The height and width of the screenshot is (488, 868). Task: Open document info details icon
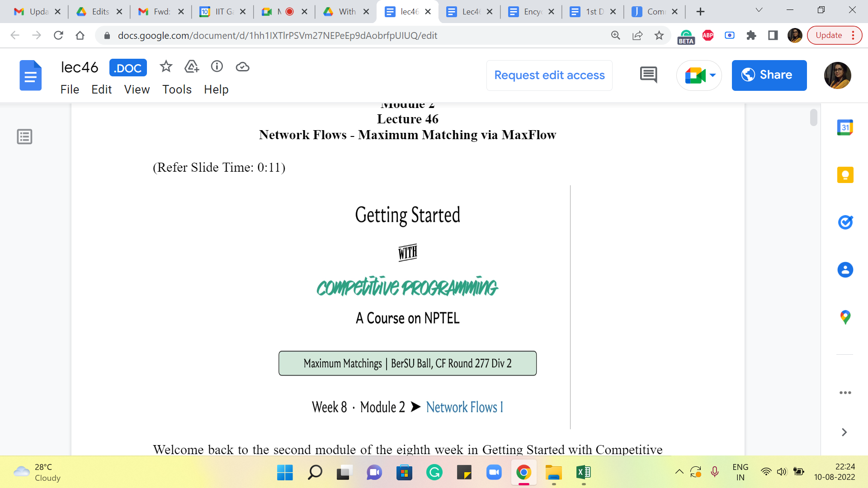click(217, 67)
